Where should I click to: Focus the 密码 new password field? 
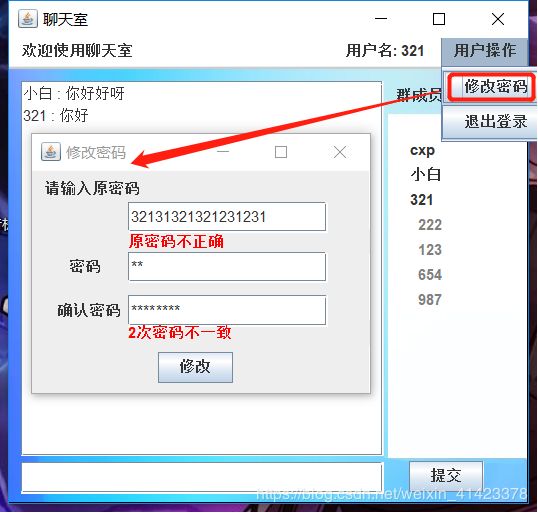click(x=227, y=267)
